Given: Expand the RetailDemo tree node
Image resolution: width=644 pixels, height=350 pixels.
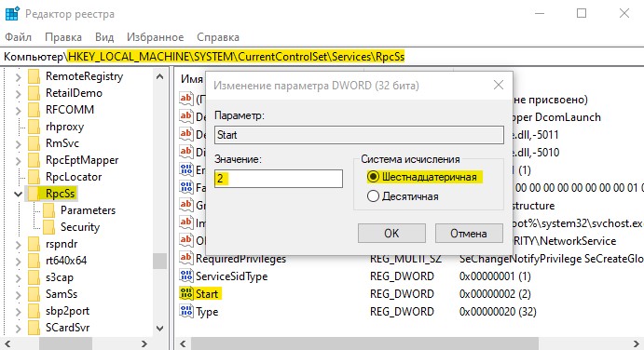Looking at the screenshot, I should tap(18, 93).
